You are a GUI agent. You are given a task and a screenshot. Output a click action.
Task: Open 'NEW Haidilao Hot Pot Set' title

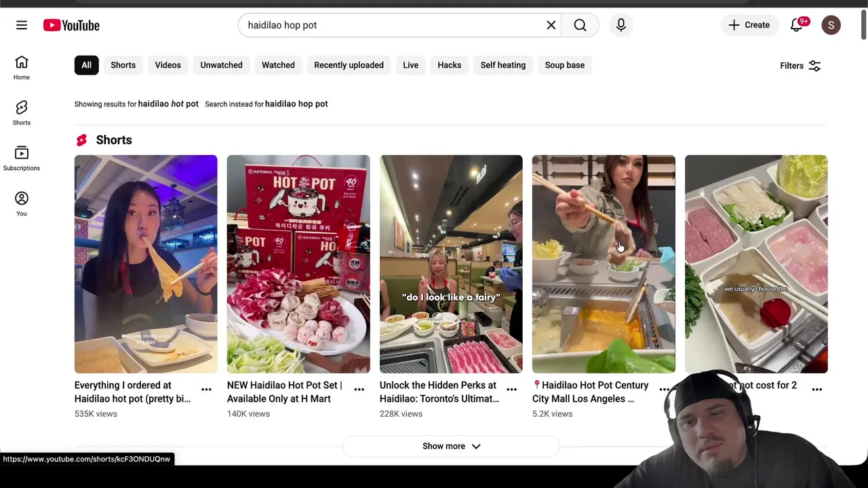[x=285, y=392]
